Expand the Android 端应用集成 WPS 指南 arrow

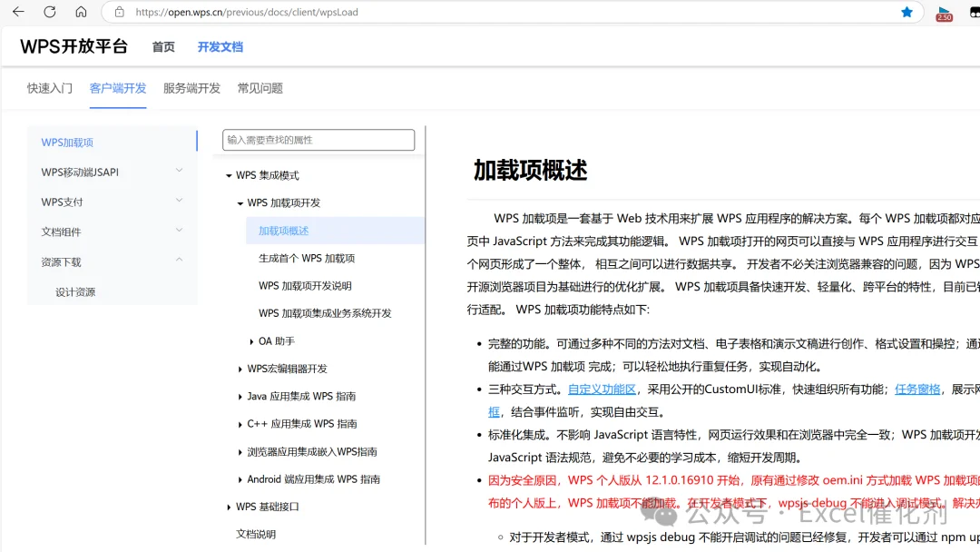tap(240, 479)
